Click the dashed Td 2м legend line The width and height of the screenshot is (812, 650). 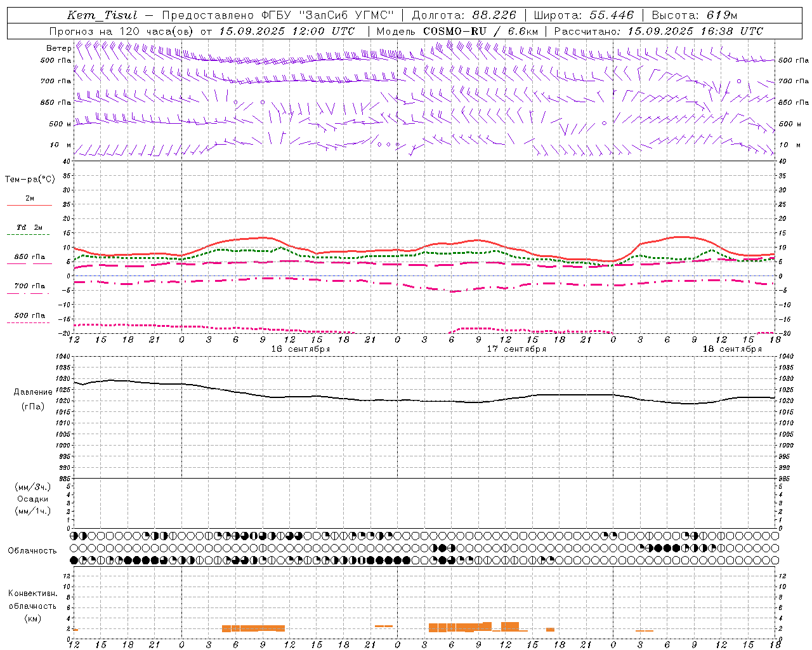[29, 235]
